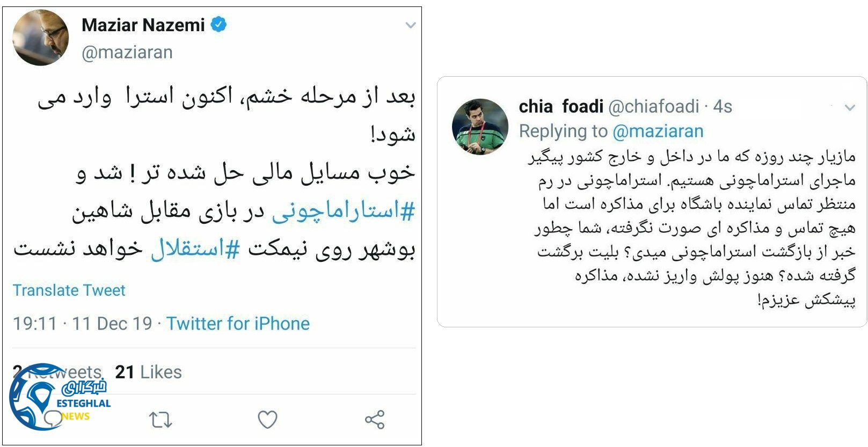Click Maziar Nazemi's verified badge
The width and height of the screenshot is (868, 447).
coord(220,24)
